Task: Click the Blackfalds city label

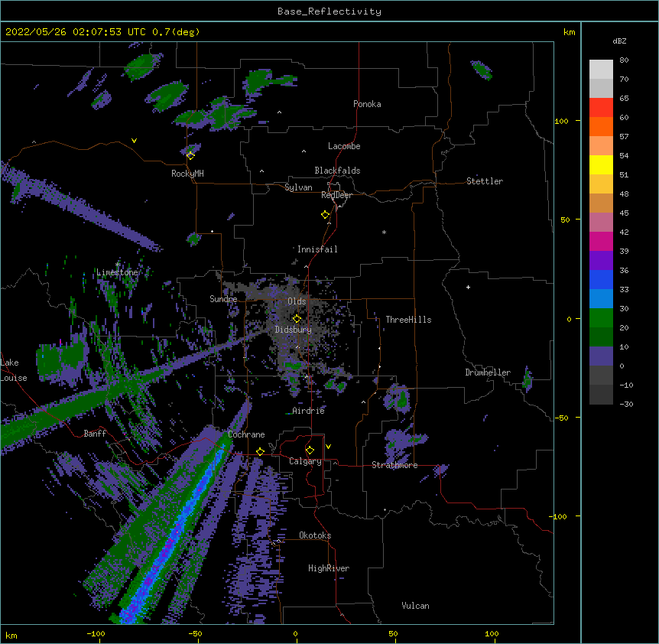Action: coord(337,171)
